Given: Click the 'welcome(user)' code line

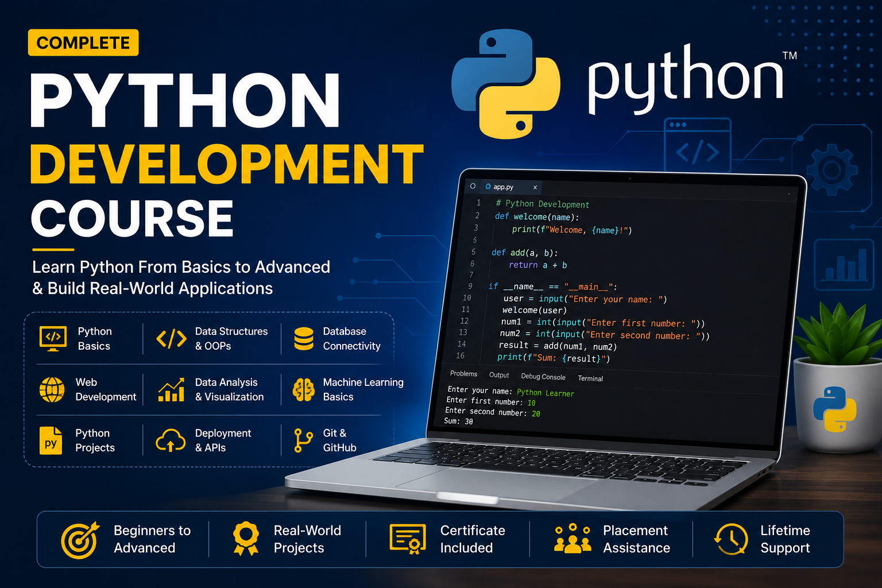Looking at the screenshot, I should (x=534, y=310).
